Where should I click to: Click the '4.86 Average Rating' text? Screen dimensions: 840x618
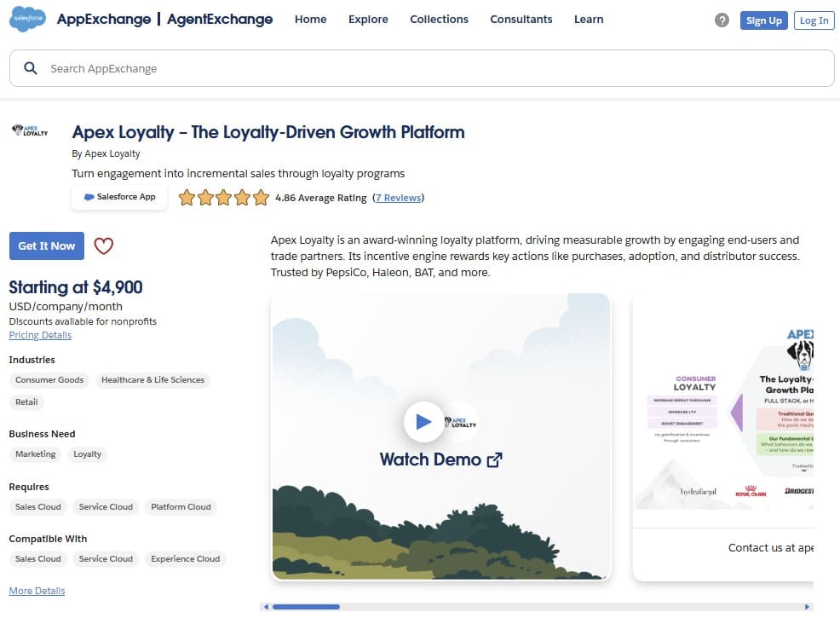[x=321, y=198]
